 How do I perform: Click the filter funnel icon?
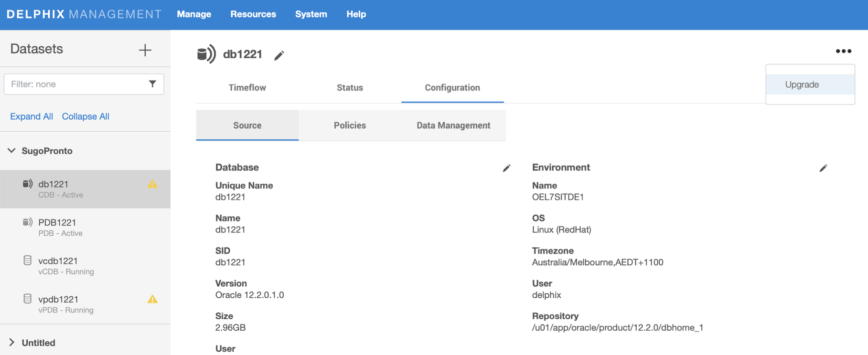tap(152, 84)
